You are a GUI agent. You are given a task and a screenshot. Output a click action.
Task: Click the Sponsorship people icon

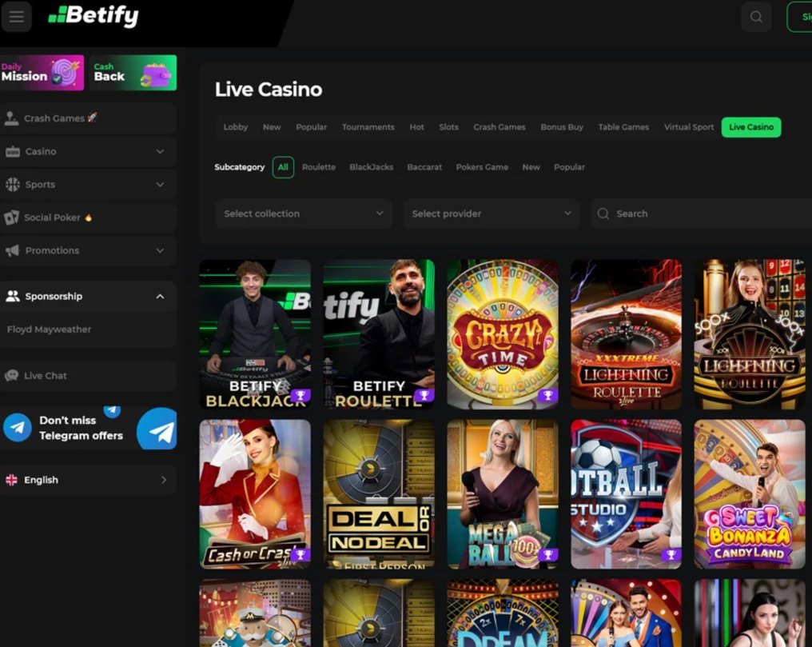13,296
